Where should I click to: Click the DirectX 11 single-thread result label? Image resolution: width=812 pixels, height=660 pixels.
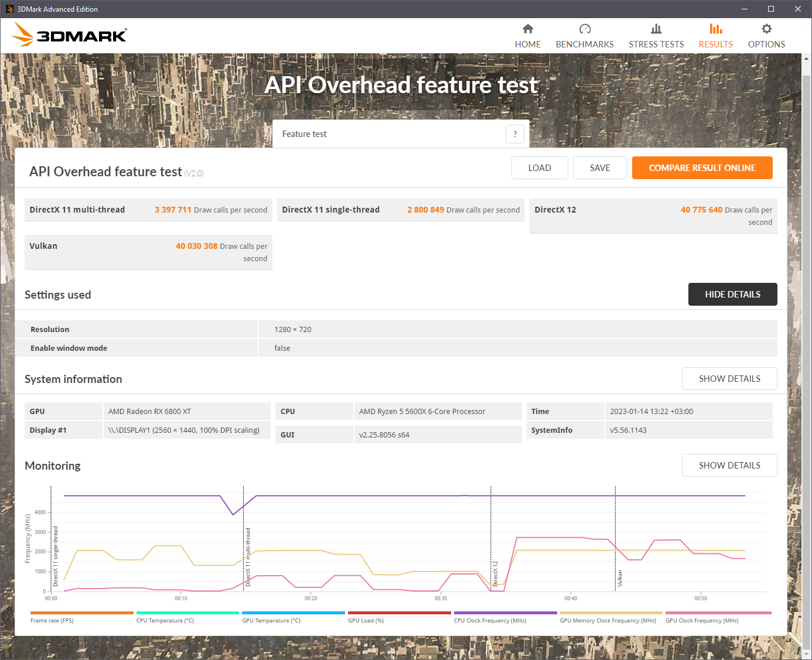coord(330,210)
